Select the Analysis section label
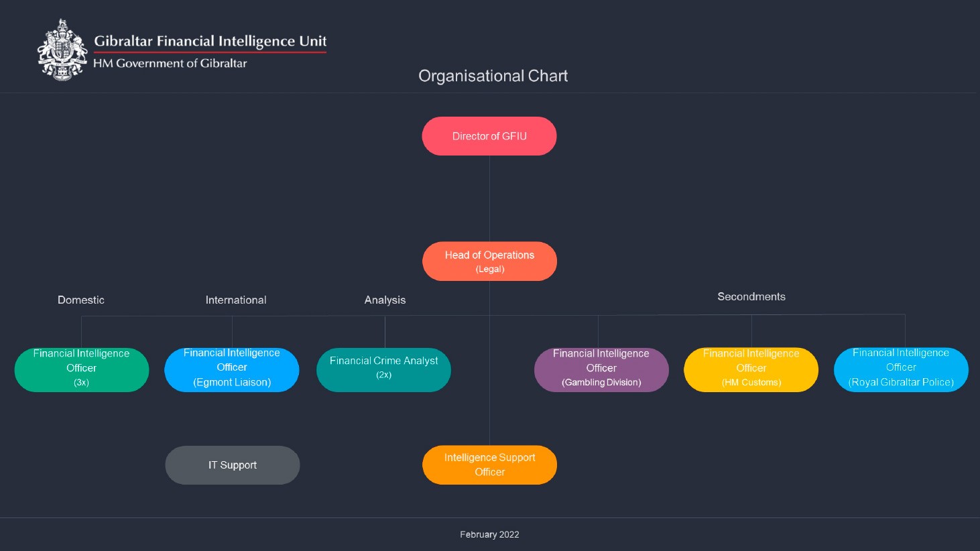980x551 pixels. tap(385, 300)
